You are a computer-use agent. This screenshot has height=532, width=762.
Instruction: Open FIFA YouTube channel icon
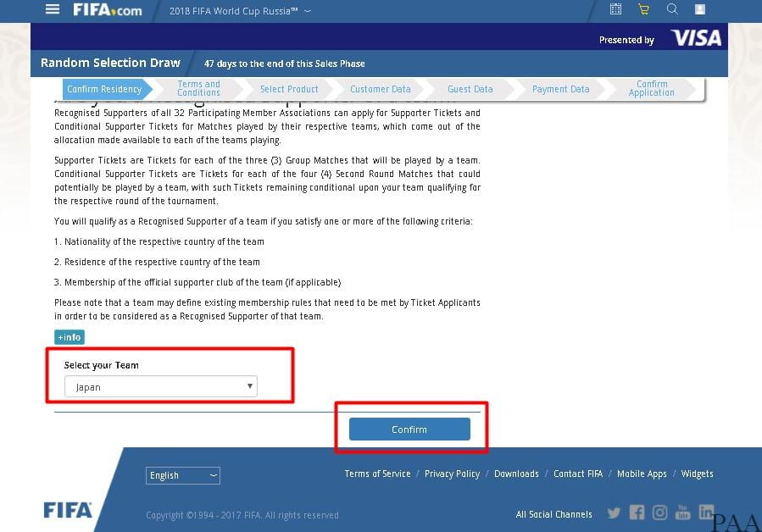click(682, 512)
